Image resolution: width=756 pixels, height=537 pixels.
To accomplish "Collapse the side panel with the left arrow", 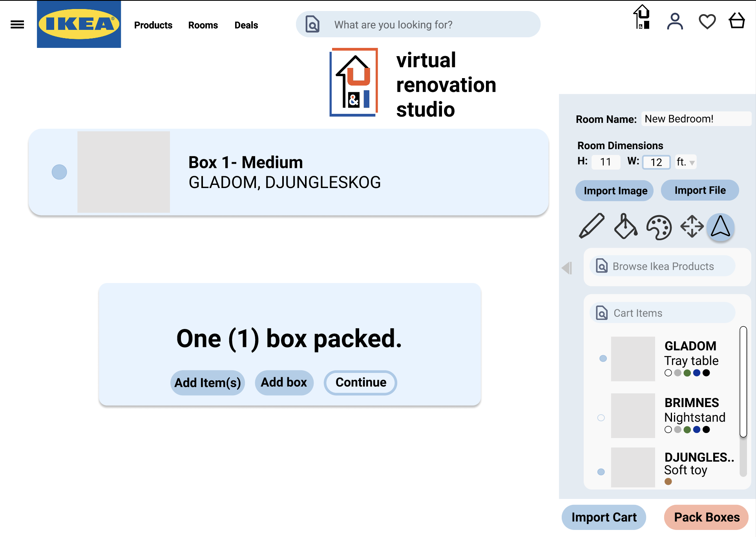I will click(x=567, y=268).
